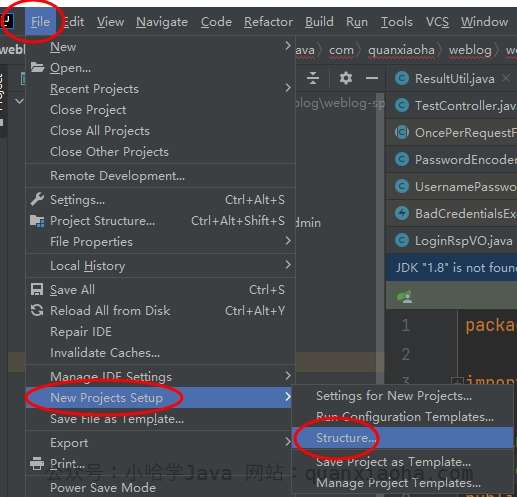517x497 pixels.
Task: Select Structure... in submenu
Action: 403,438
